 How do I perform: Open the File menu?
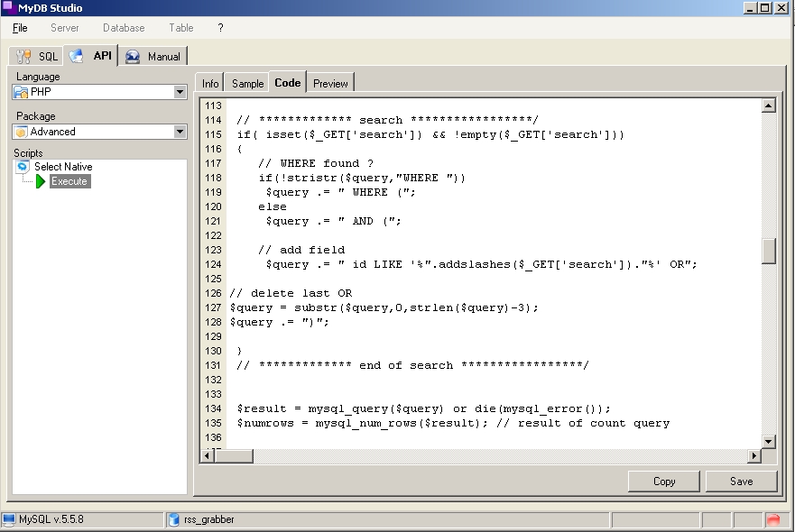click(20, 28)
